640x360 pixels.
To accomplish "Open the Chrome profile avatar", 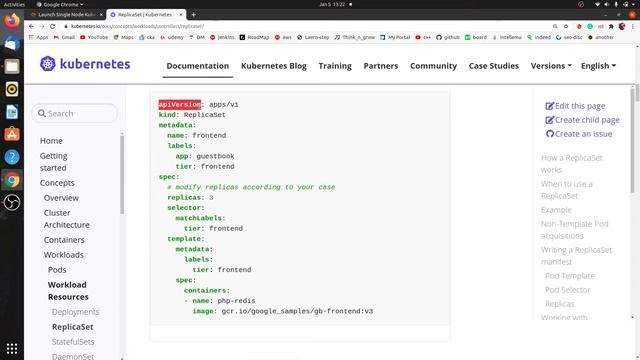I will (622, 26).
